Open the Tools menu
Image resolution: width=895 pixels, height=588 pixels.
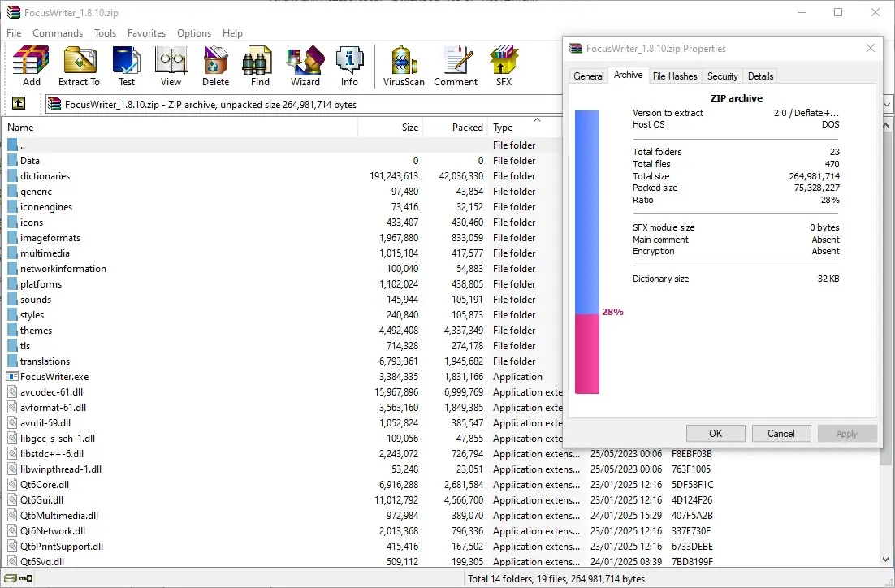[105, 33]
